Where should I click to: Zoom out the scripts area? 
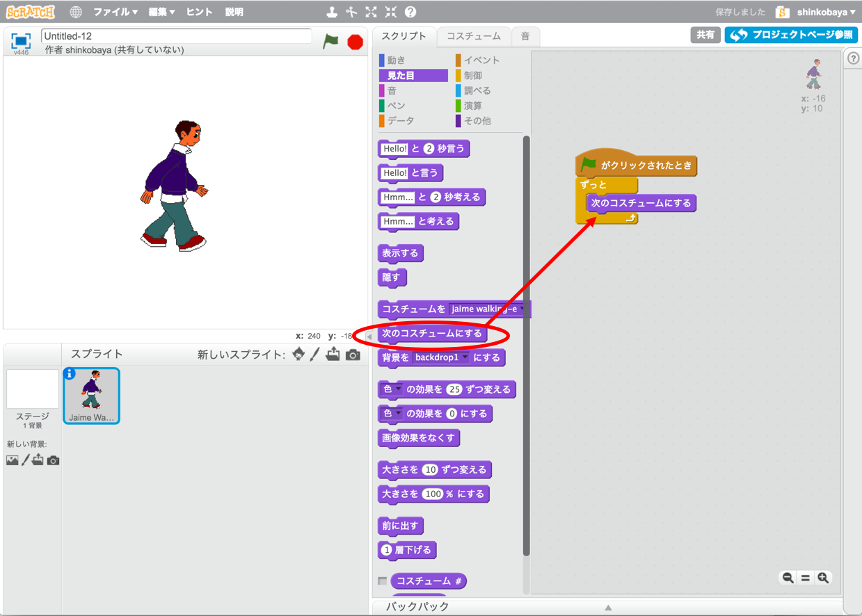coord(788,578)
